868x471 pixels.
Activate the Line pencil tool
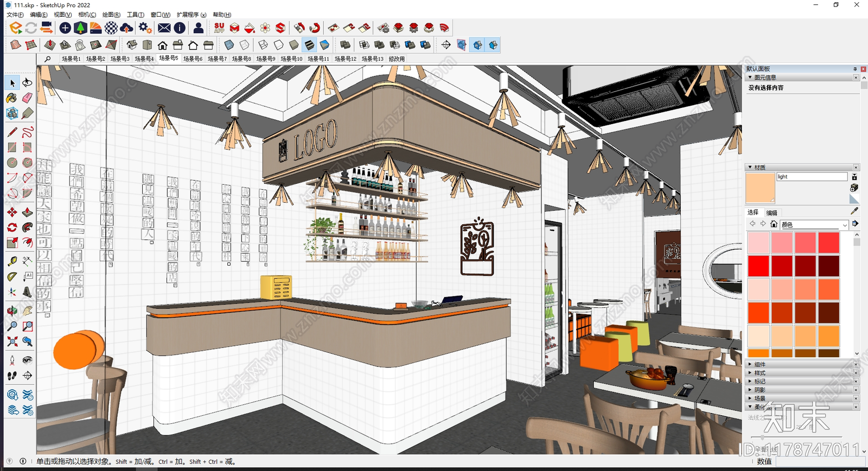[x=12, y=132]
